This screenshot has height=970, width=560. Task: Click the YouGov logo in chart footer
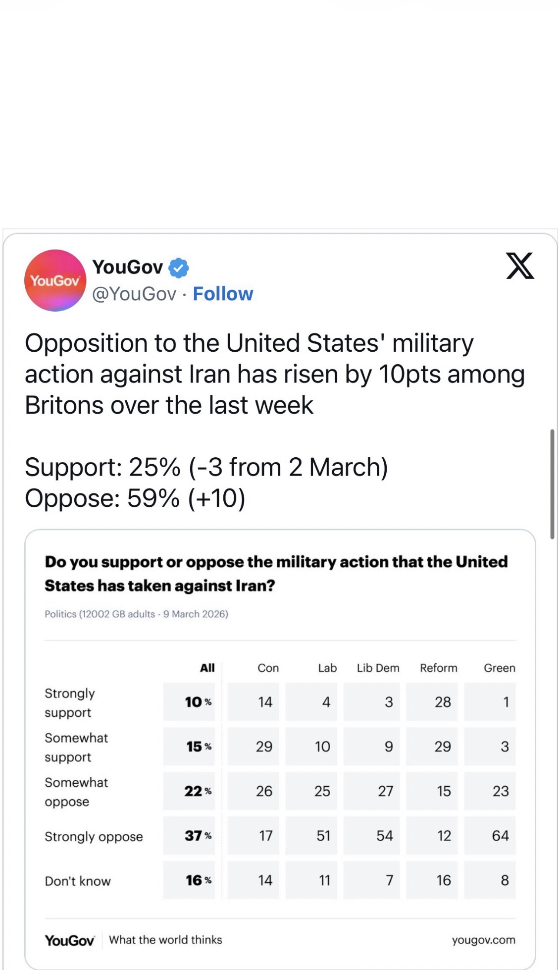(x=69, y=940)
